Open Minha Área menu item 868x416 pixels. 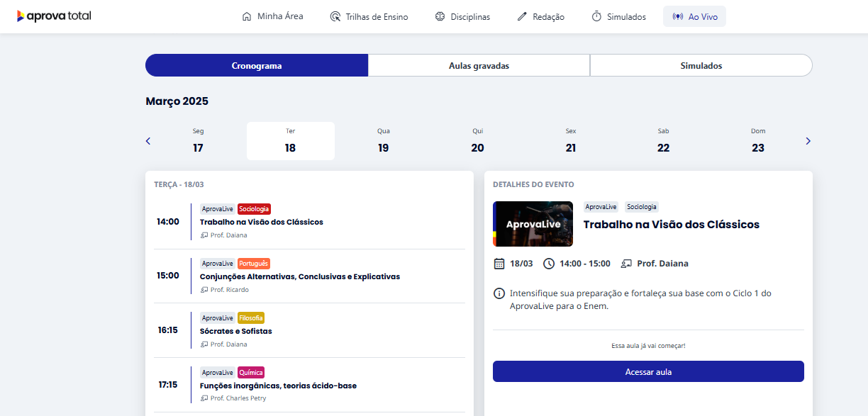(272, 16)
